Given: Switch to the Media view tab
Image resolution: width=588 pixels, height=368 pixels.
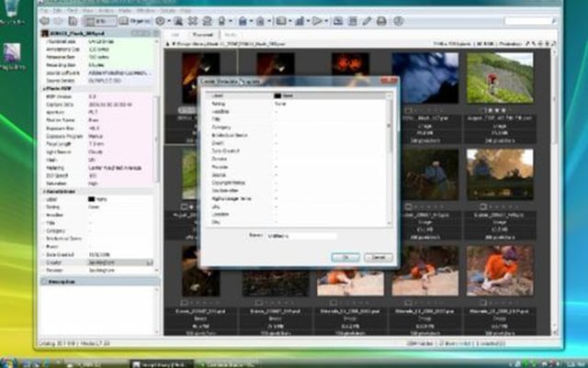Looking at the screenshot, I should tap(230, 35).
